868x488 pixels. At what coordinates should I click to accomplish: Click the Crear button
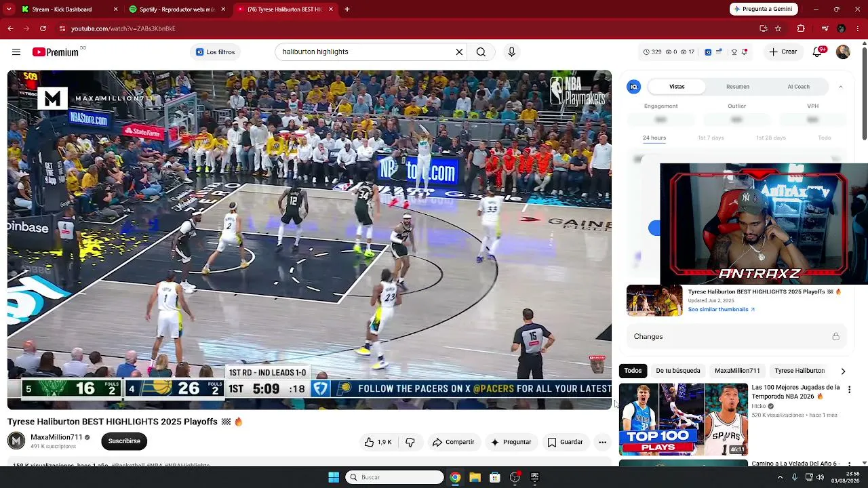pyautogui.click(x=783, y=52)
